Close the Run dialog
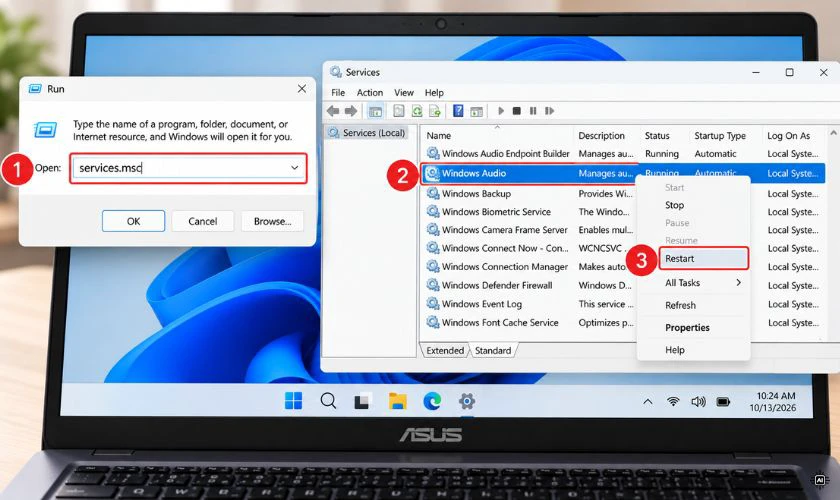840x500 pixels. [x=302, y=88]
